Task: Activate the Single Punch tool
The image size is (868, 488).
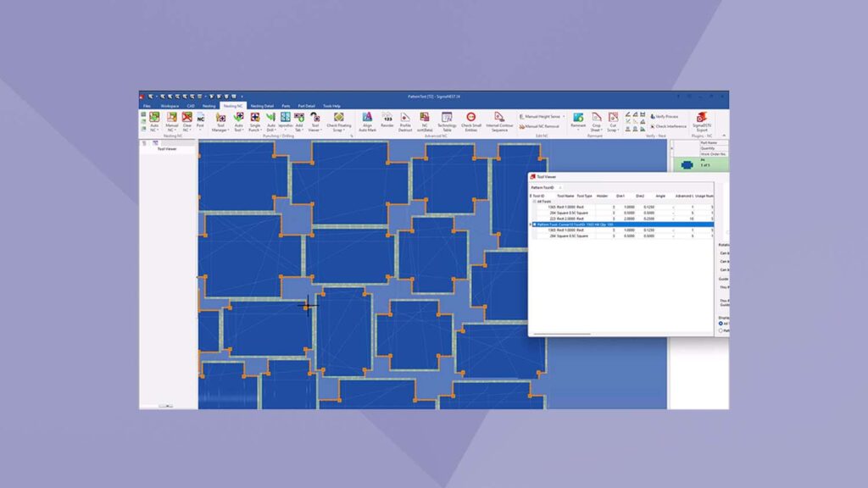Action: click(x=255, y=119)
